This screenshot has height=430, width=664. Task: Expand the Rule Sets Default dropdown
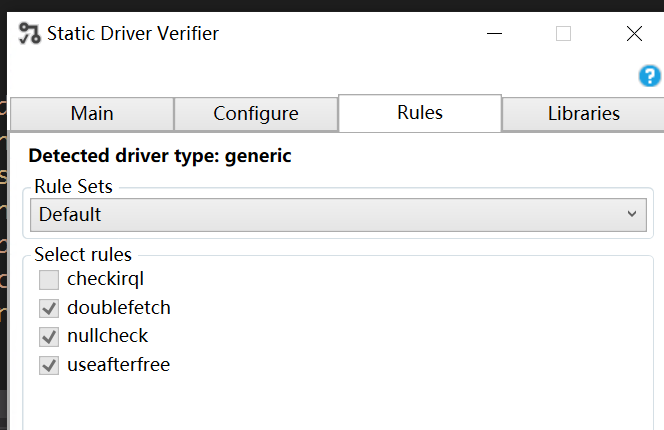pyautogui.click(x=338, y=215)
